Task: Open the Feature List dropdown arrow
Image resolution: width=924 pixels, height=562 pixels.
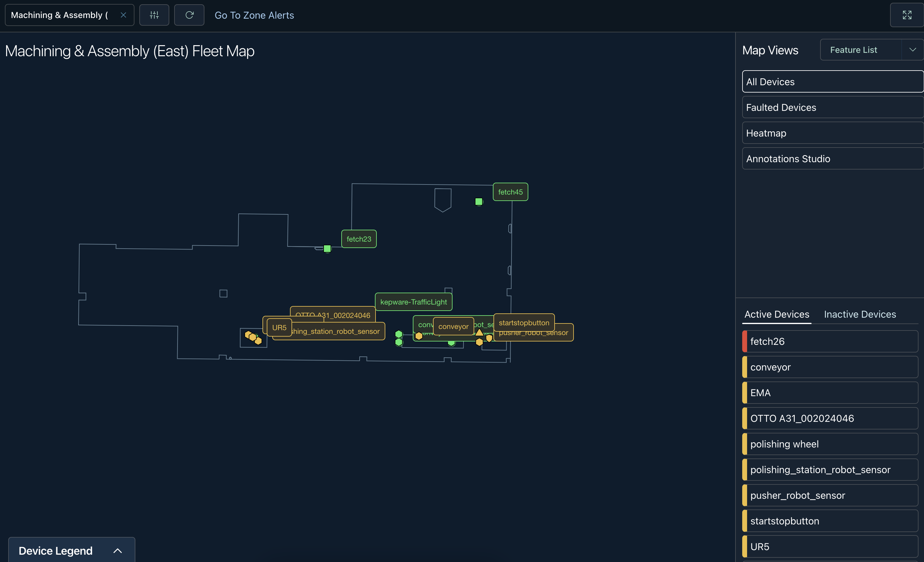Action: (x=912, y=50)
